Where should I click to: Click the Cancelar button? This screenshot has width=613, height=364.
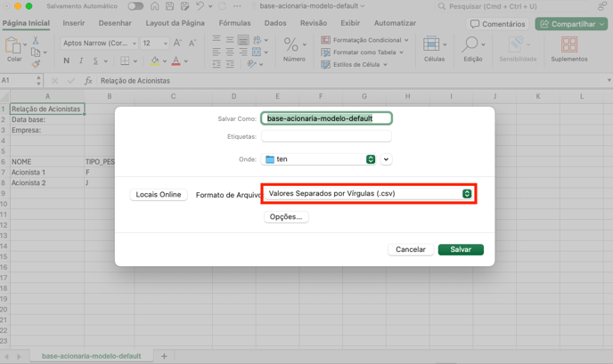[x=411, y=249]
